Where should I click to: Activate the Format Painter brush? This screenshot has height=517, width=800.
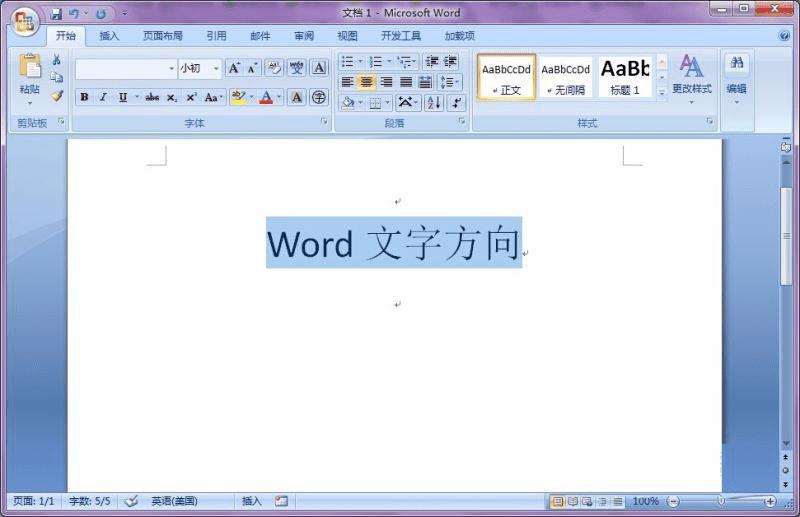[57, 95]
